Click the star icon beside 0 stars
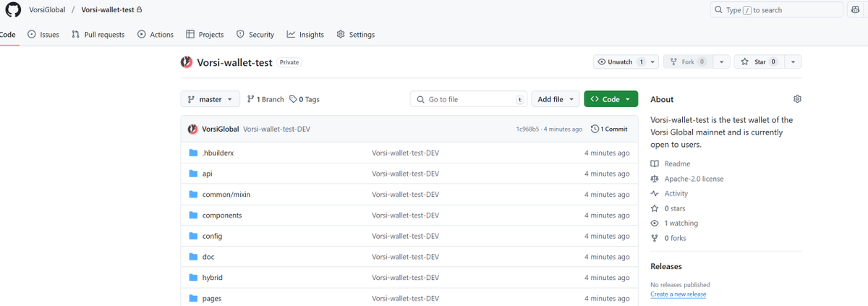868x306 pixels. coord(655,208)
